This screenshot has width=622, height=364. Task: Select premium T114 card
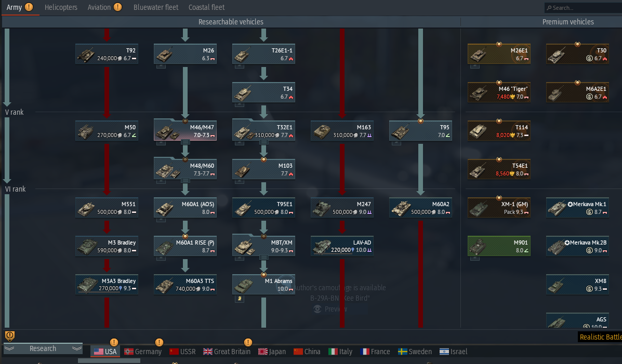499,131
